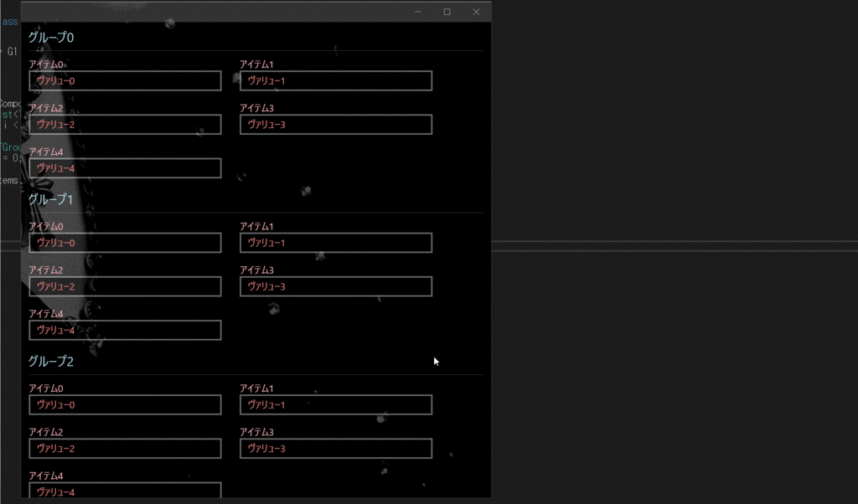The width and height of the screenshot is (858, 504).
Task: Click the アイテム4 label under グループ0
Action: coord(46,152)
